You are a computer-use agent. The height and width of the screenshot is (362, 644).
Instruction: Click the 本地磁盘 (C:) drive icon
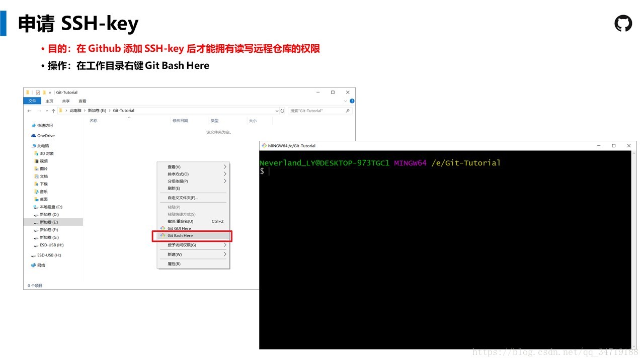click(36, 207)
